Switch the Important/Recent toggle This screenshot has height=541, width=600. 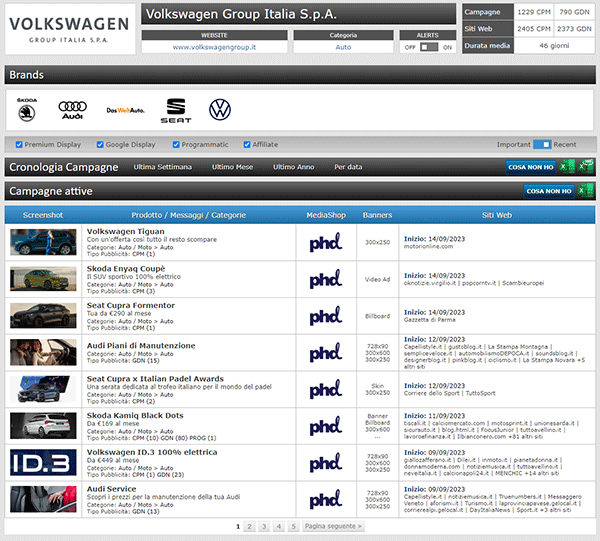542,145
